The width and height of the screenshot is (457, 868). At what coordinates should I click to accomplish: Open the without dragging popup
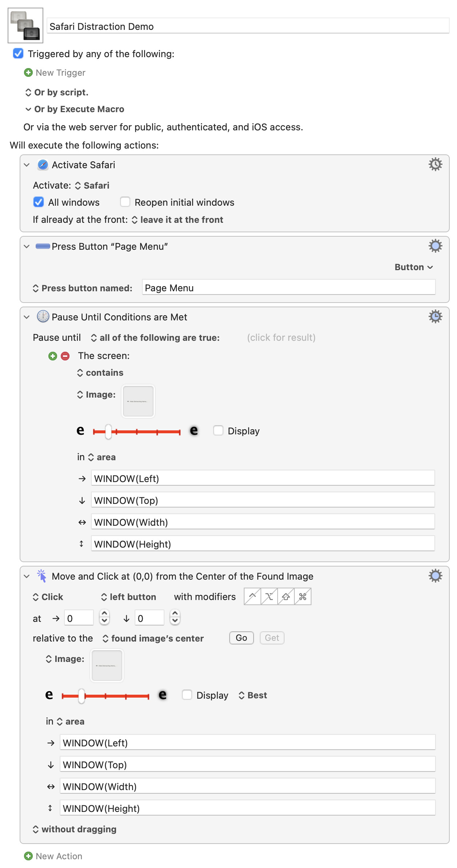(x=74, y=829)
